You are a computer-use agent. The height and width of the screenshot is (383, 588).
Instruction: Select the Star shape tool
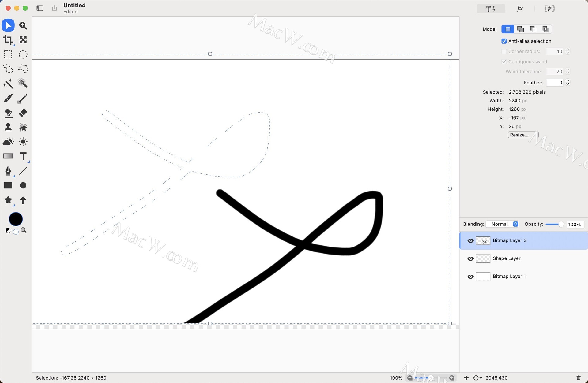[x=8, y=200]
